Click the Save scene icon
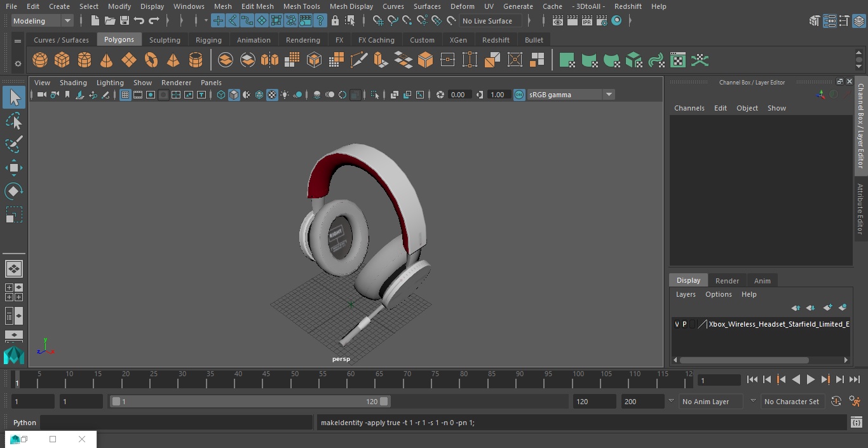868x448 pixels. [x=125, y=21]
